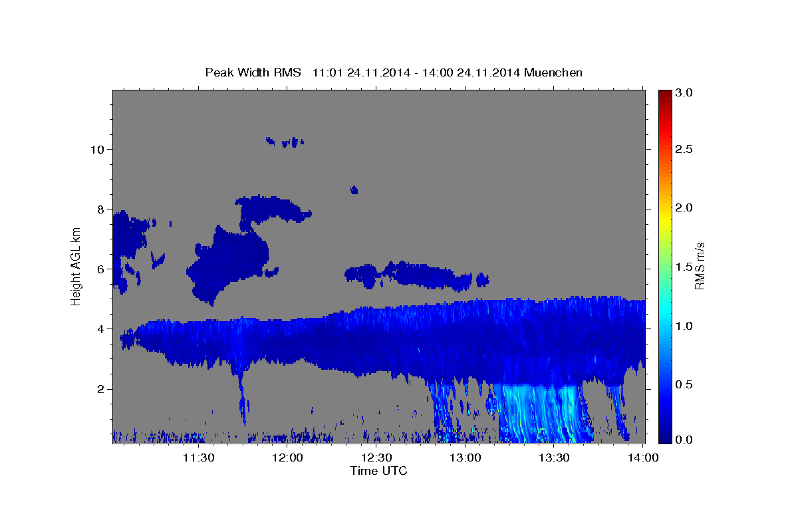The height and width of the screenshot is (532, 798).
Task: Click the colorbar value 1.5
Action: [x=686, y=267]
